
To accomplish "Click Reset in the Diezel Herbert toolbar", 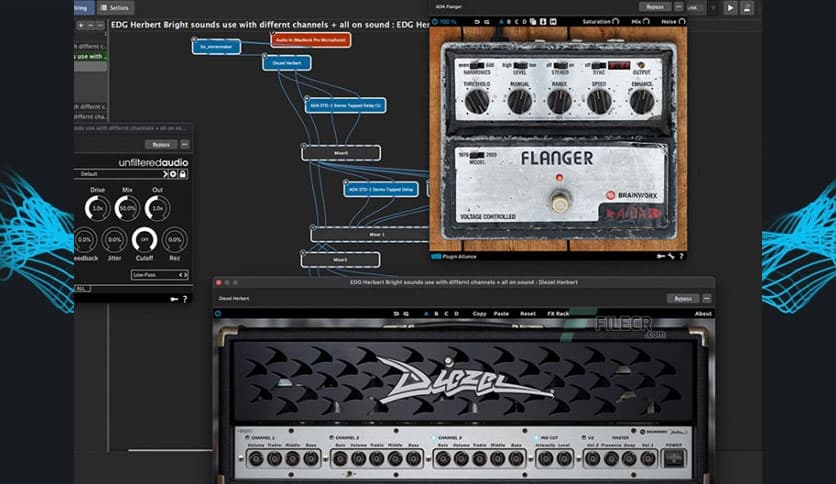I will click(x=528, y=313).
